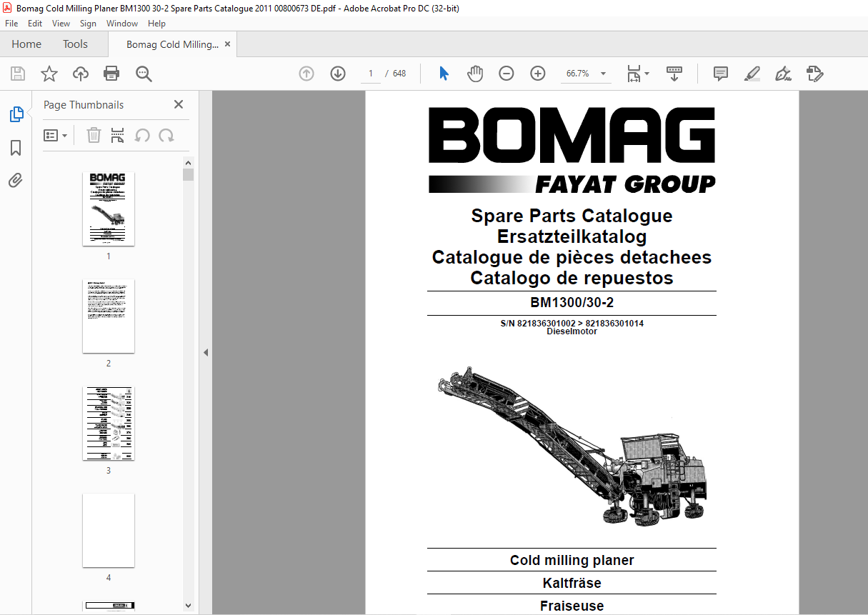868x615 pixels.
Task: Open the Window menu
Action: tap(122, 24)
